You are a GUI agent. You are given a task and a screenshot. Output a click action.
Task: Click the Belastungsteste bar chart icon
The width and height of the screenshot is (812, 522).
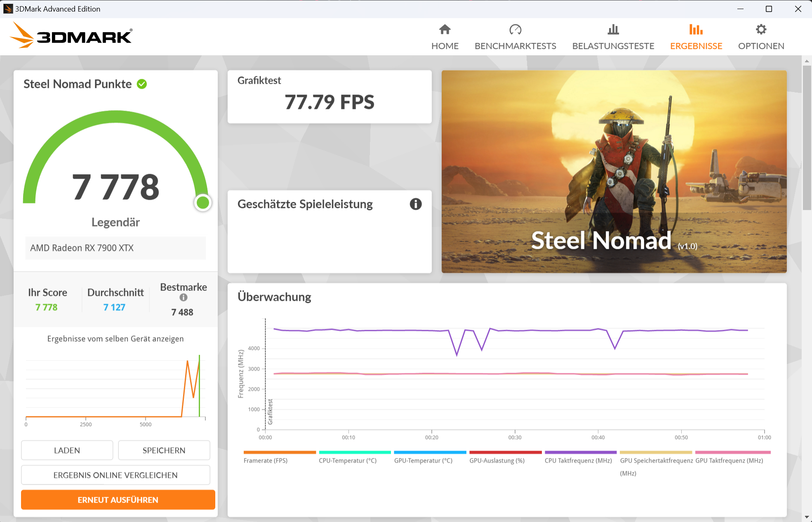coord(613,30)
